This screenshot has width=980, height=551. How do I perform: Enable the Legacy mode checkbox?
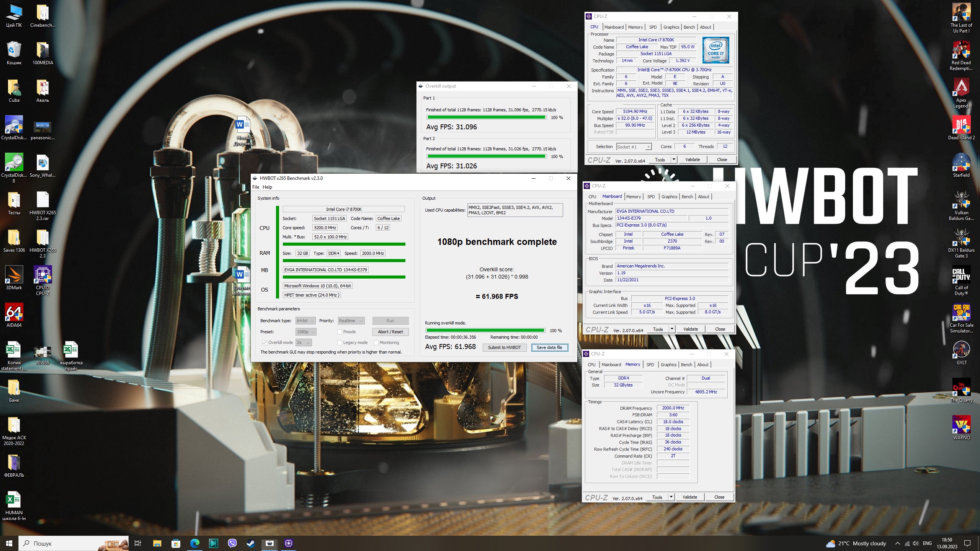340,342
